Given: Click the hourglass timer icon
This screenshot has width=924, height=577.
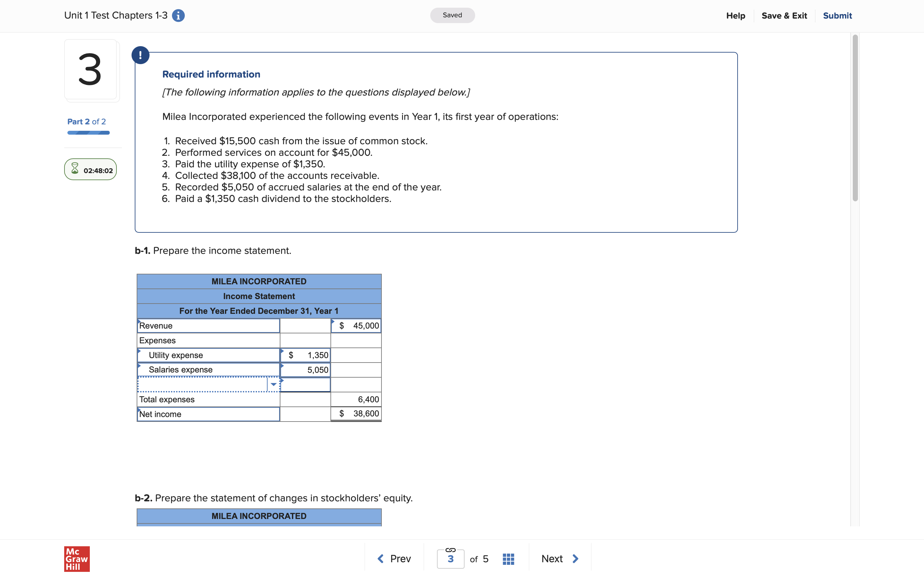Looking at the screenshot, I should click(75, 169).
